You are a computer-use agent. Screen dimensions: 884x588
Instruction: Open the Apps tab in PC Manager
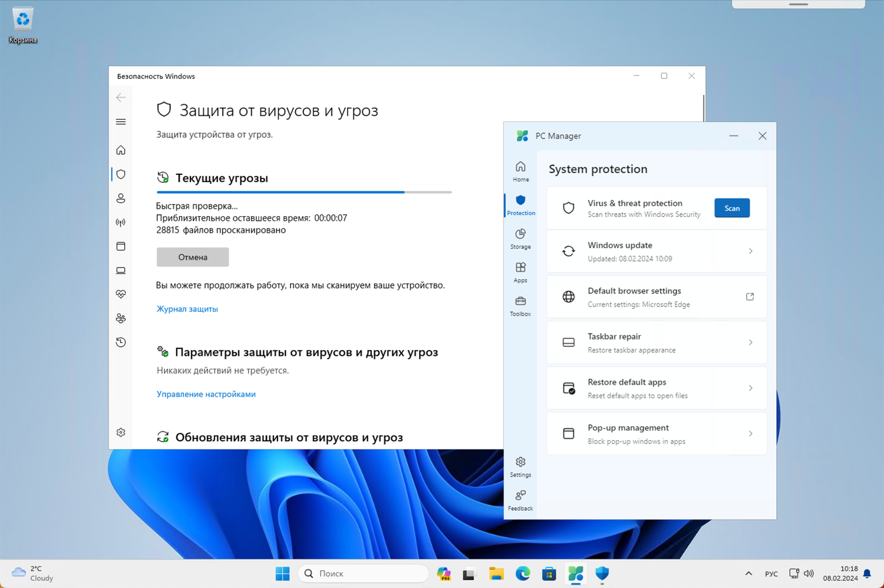click(520, 272)
